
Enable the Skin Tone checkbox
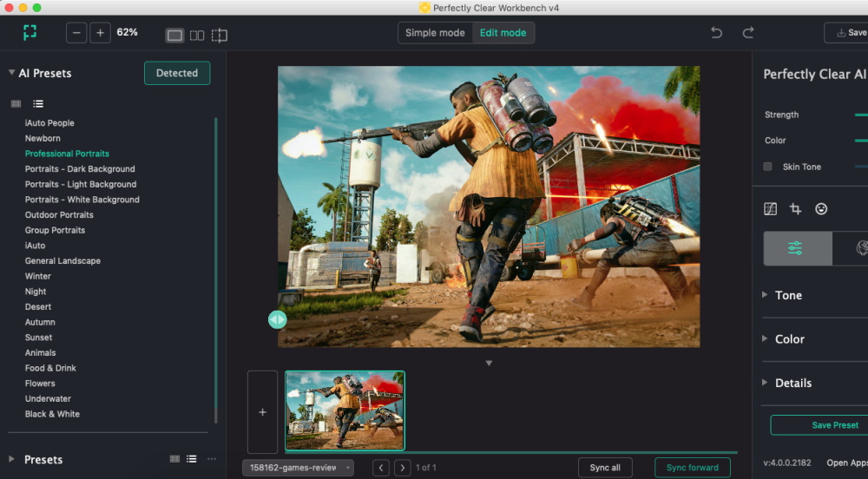click(767, 167)
